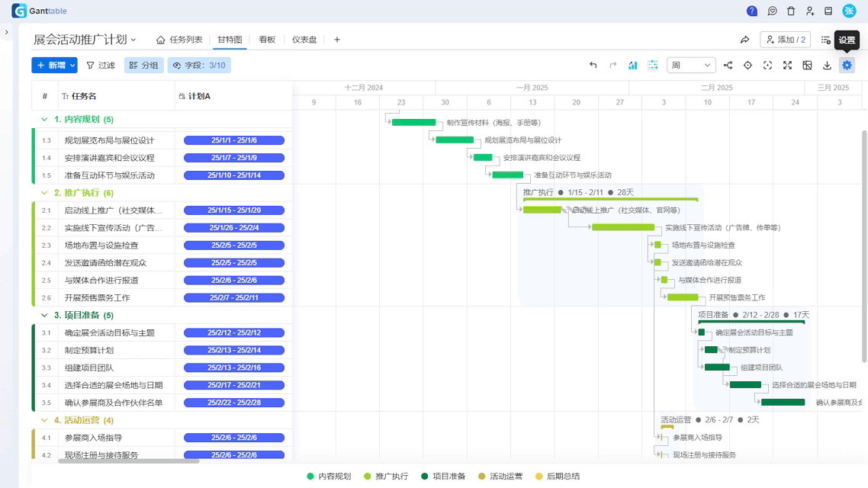Click the baseline comparison icon next to statistics
Viewport: 868px width, 488px height.
coord(653,65)
